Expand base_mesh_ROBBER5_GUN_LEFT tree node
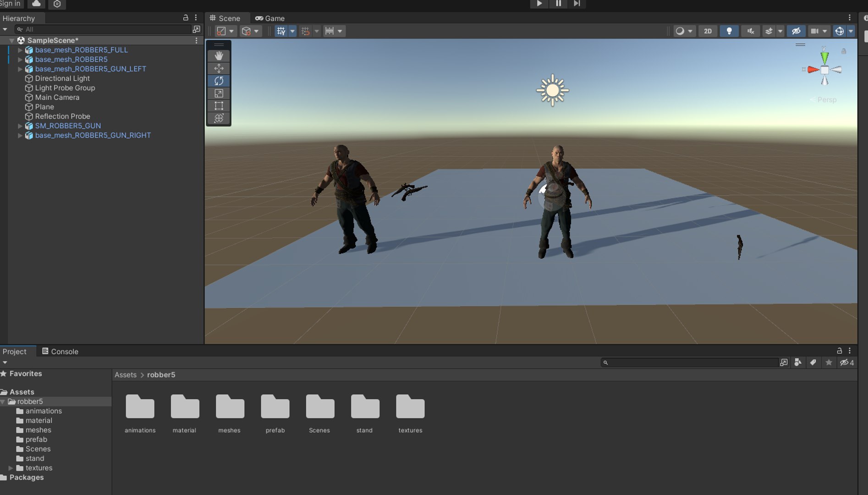Viewport: 868px width, 495px height. (20, 69)
